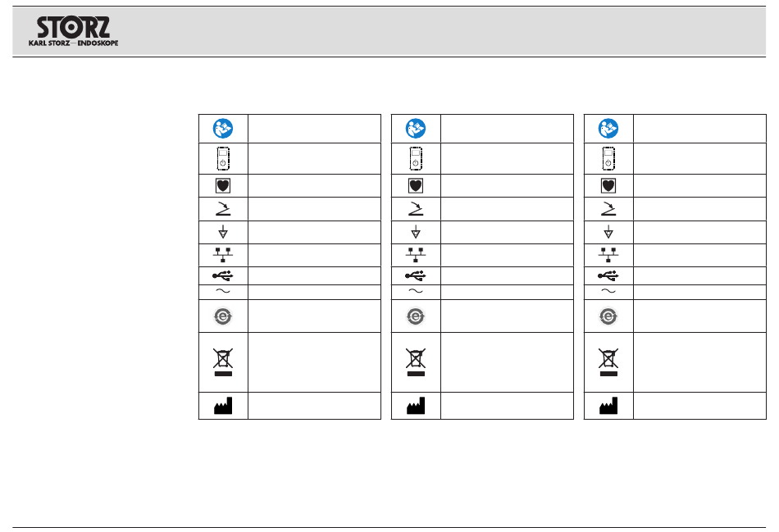Click the standby device symbol in third table
Image resolution: width=779 pixels, height=532 pixels.
click(608, 158)
